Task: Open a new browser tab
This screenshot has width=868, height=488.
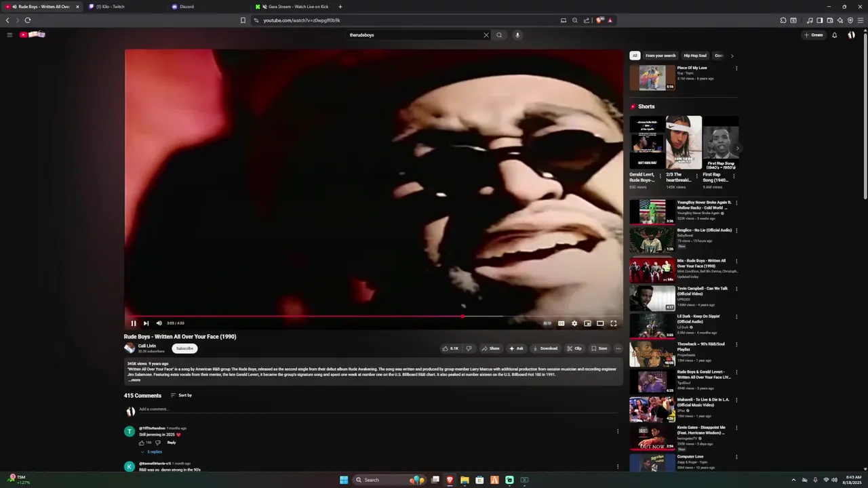Action: (x=340, y=7)
